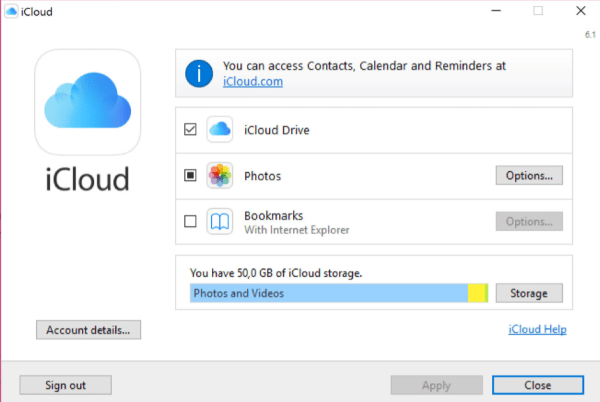Click the iCloud Drive cloud icon
The width and height of the screenshot is (600, 402).
(220, 130)
